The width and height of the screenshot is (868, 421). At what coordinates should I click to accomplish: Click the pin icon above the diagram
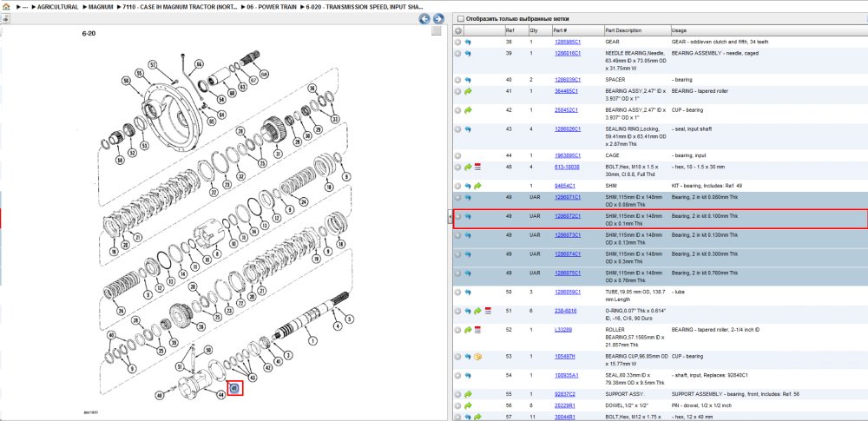coord(5,19)
